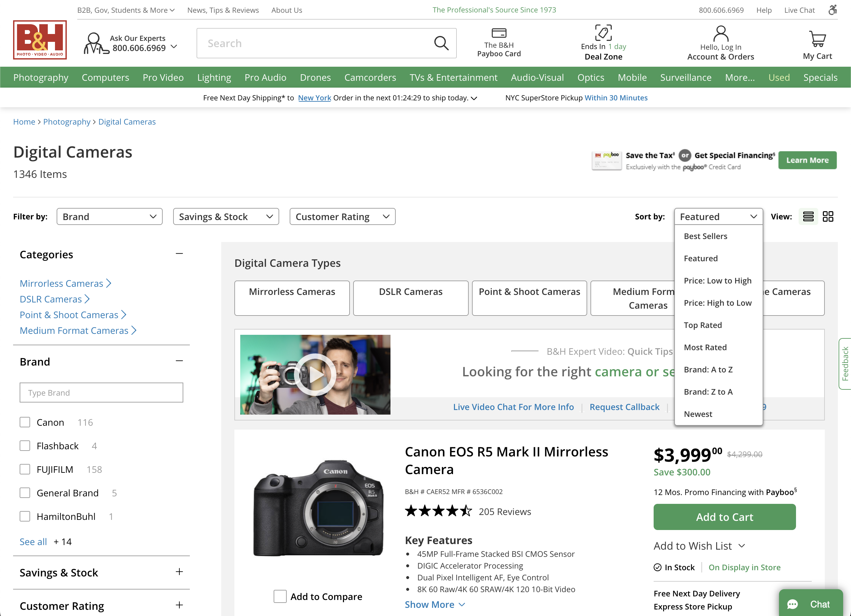
Task: Switch to the Photography navigation tab
Action: 41,77
